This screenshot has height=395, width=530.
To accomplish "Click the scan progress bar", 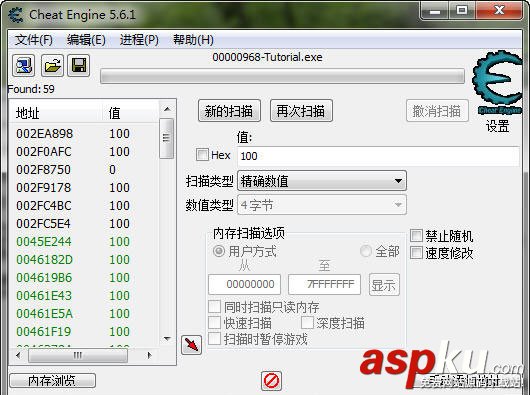I will [x=282, y=76].
